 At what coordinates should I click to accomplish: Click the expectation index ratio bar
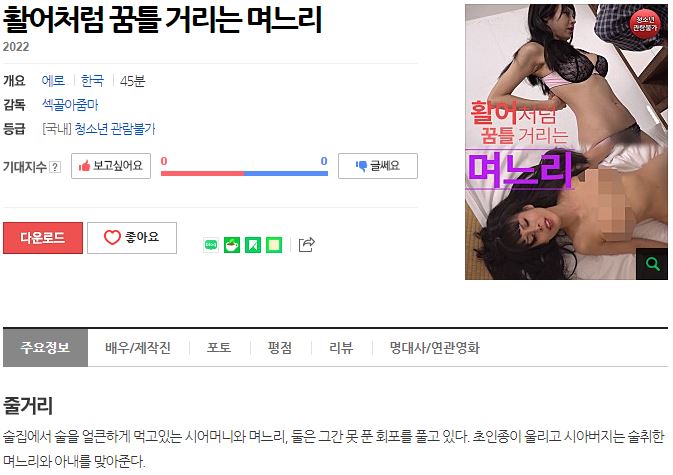click(244, 173)
